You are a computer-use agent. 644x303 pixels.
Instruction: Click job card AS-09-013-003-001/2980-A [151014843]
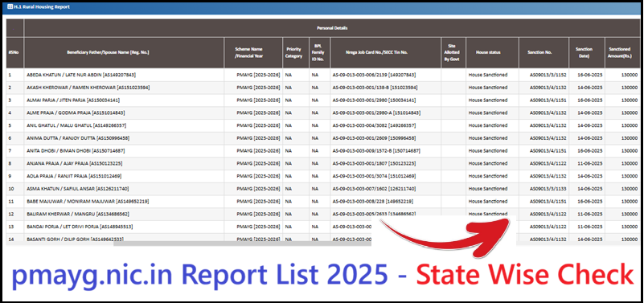tap(376, 113)
